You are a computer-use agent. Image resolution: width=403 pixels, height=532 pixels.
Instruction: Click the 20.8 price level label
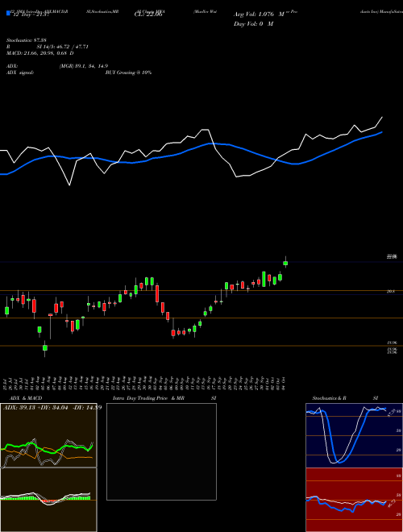(390, 292)
